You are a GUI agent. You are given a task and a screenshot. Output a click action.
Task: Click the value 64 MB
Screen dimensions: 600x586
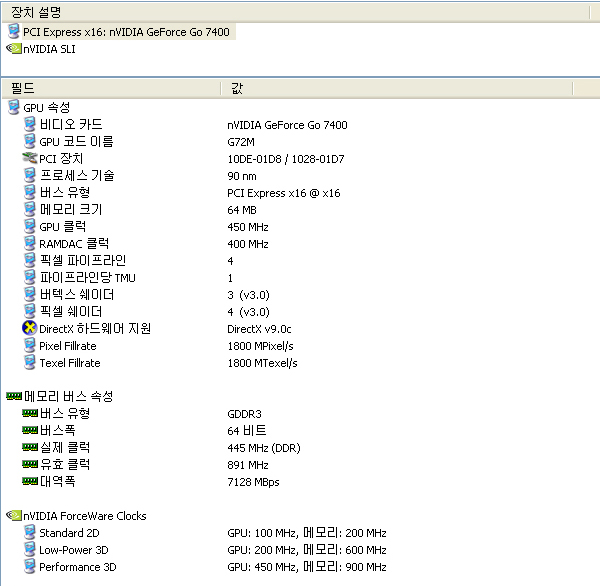pyautogui.click(x=242, y=210)
